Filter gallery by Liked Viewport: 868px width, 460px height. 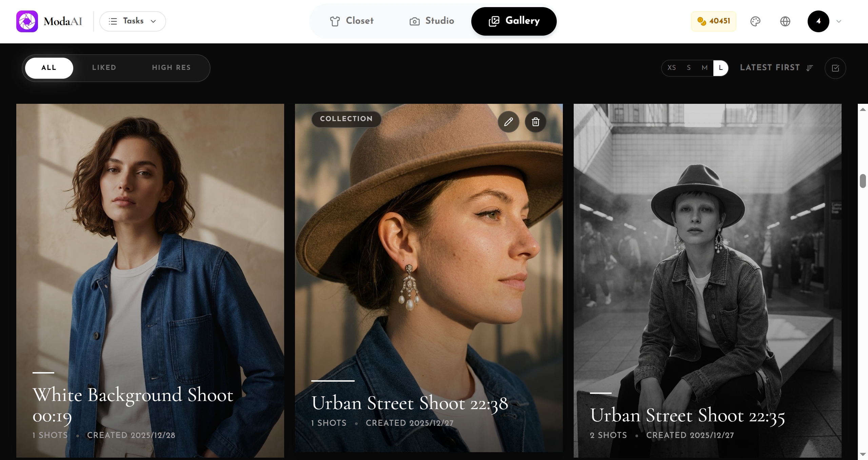click(104, 68)
